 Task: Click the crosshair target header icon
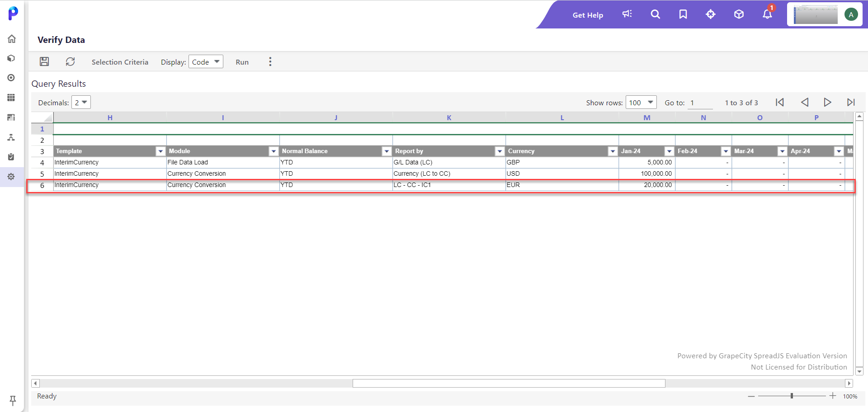point(711,14)
